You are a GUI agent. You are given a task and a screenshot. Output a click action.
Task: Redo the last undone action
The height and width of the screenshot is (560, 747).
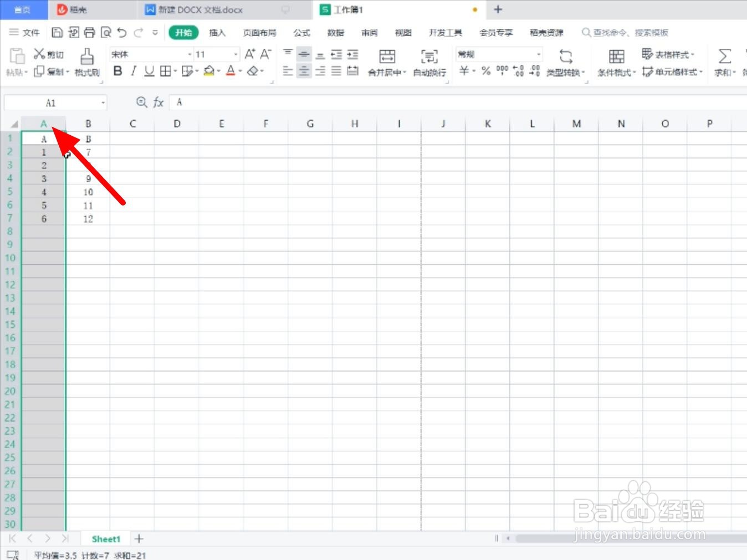(139, 33)
